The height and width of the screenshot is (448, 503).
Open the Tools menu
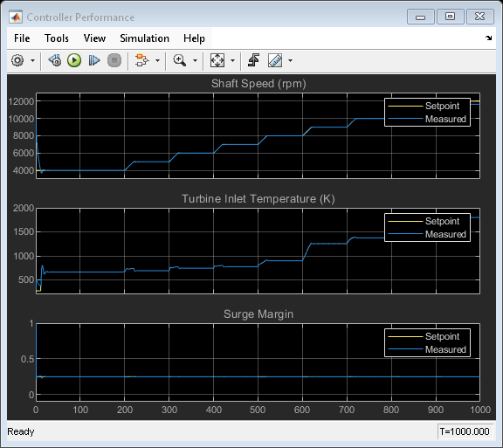point(57,38)
